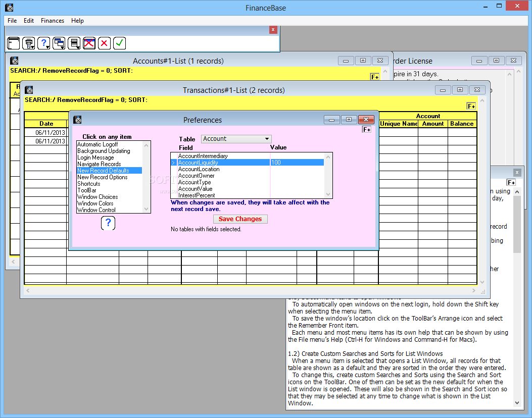
Task: Click down arrow of Transactions vertical scrollbar
Action: 482,282
